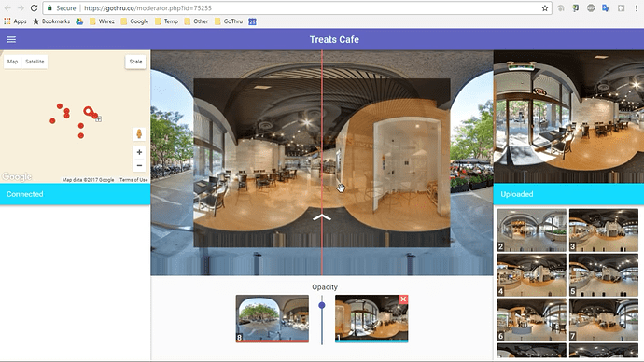This screenshot has width=644, height=362.
Task: Open the hamburger menu in purple header
Action: 11,39
